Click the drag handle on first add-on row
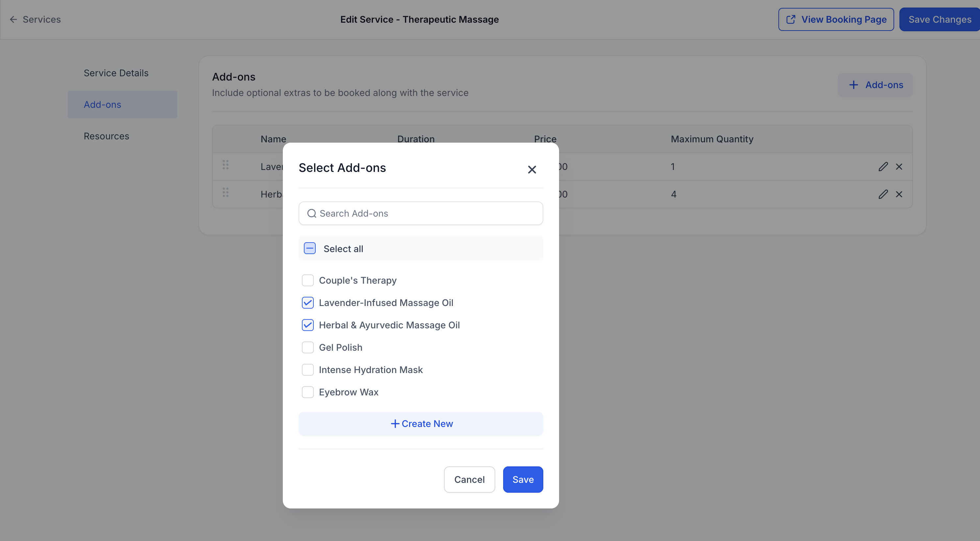This screenshot has width=980, height=541. click(x=226, y=165)
